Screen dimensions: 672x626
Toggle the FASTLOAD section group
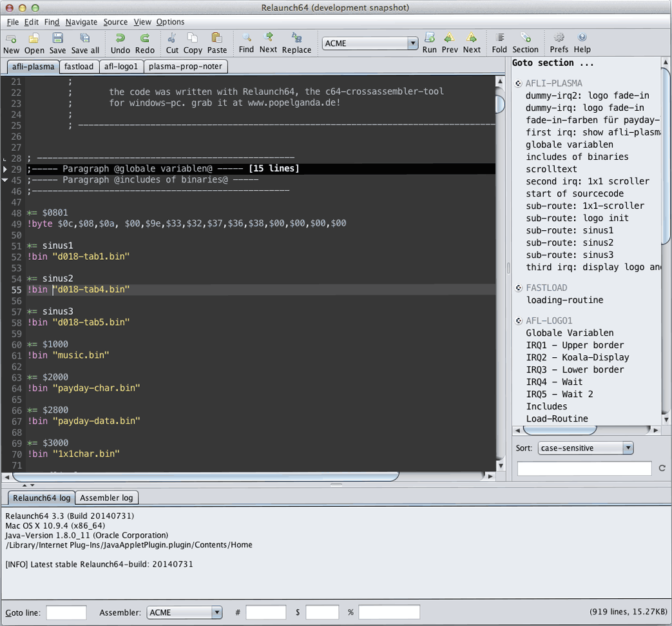519,288
